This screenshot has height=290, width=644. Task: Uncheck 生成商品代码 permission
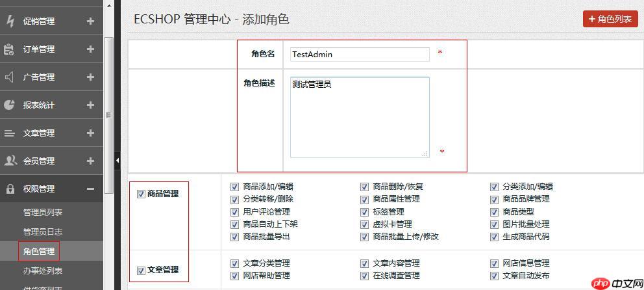coord(494,237)
